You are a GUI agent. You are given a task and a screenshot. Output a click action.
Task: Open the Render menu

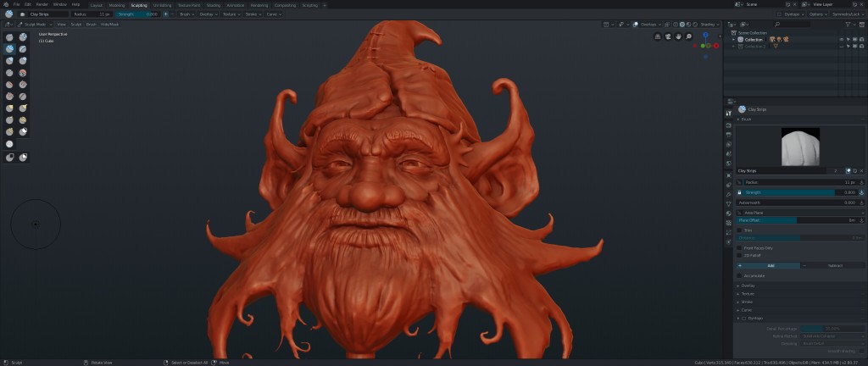coord(43,4)
